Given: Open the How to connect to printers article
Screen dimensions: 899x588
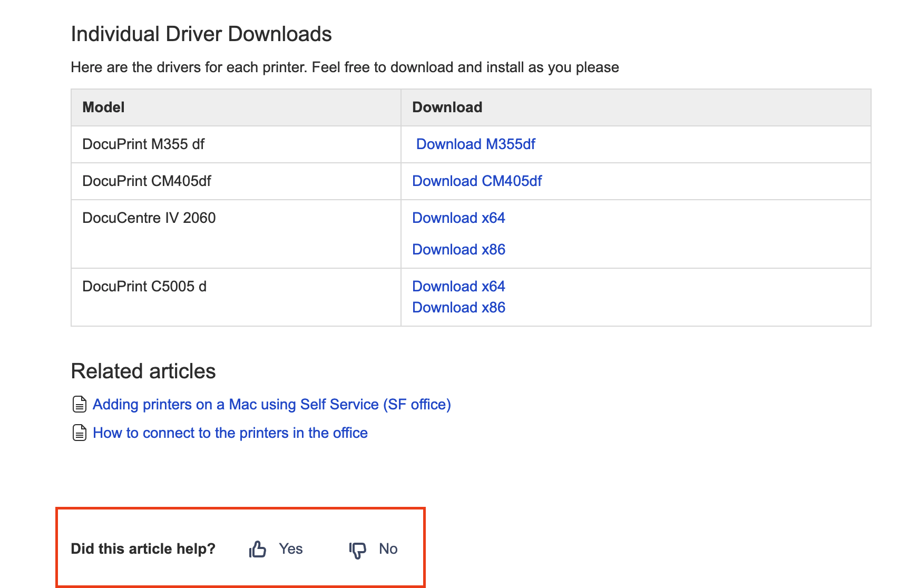Looking at the screenshot, I should click(x=230, y=433).
